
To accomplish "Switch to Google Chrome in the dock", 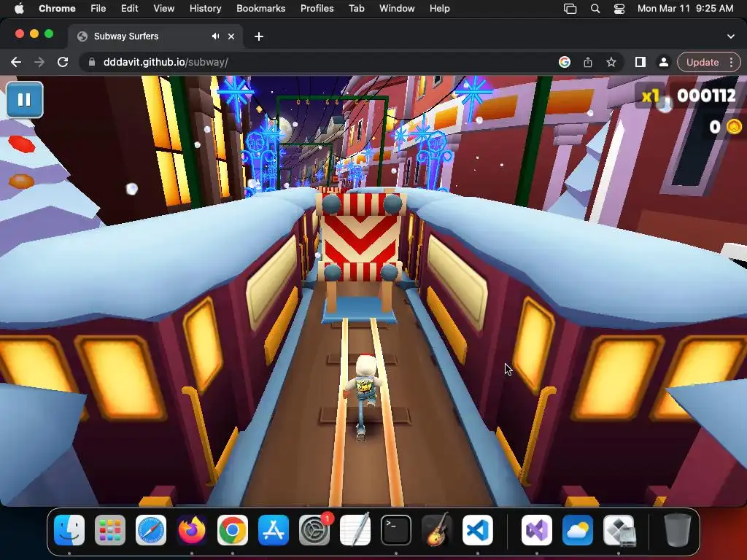I will pos(233,530).
